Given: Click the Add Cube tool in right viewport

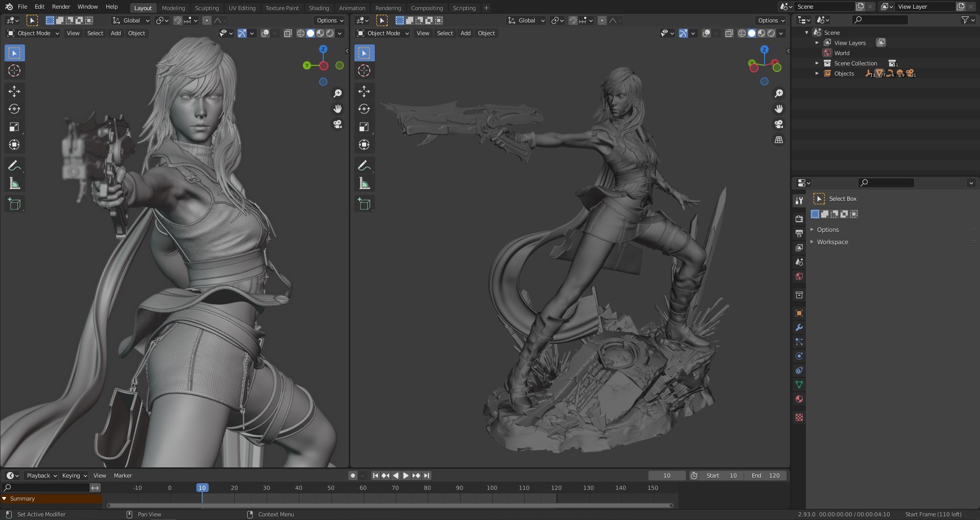Looking at the screenshot, I should point(364,204).
